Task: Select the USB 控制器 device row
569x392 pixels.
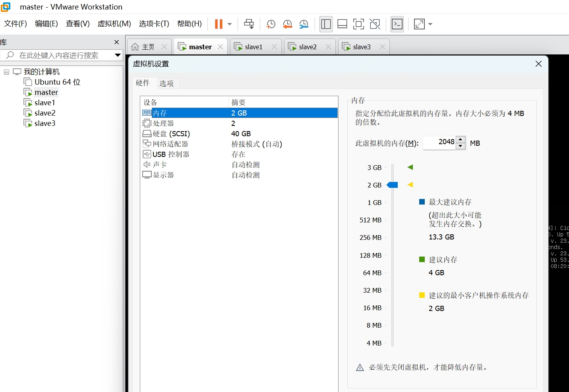Action: 240,154
